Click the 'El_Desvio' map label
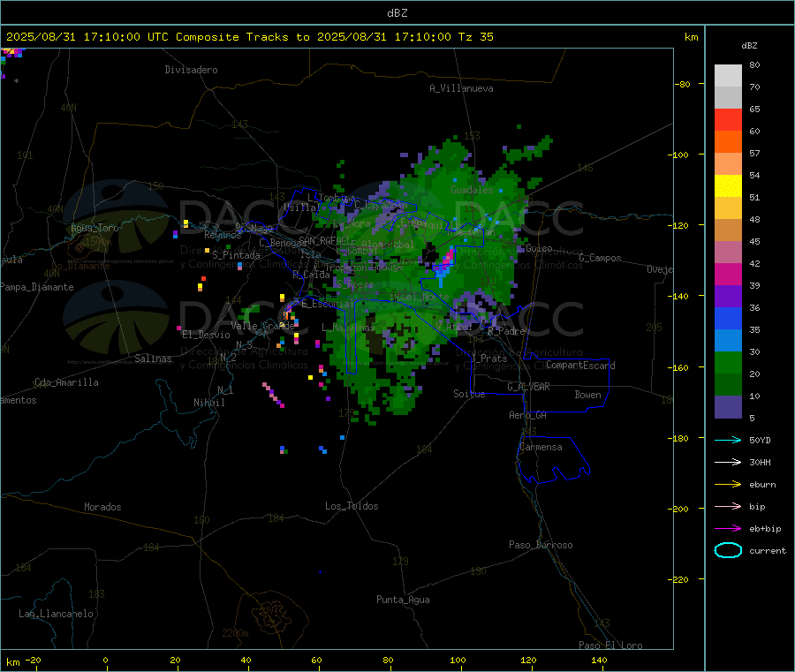This screenshot has width=795, height=672. pos(206,335)
